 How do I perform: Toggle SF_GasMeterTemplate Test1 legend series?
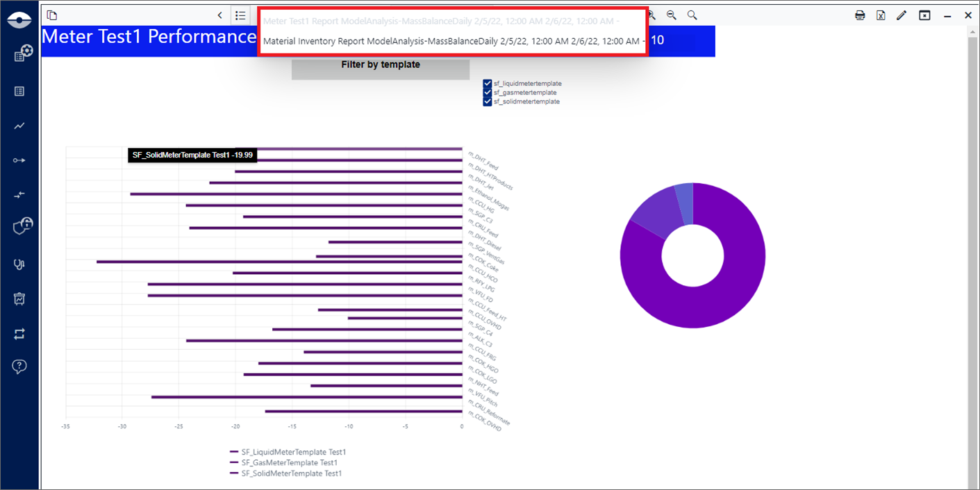point(288,463)
